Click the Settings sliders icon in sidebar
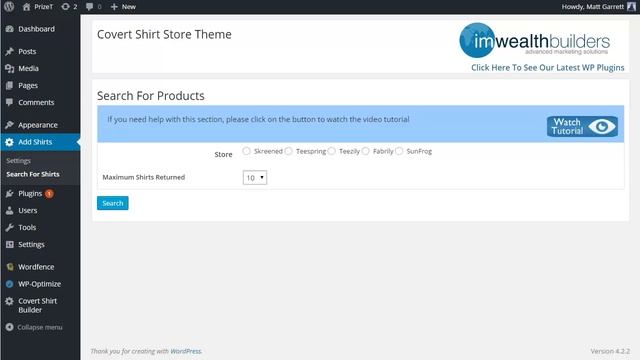 [x=10, y=244]
